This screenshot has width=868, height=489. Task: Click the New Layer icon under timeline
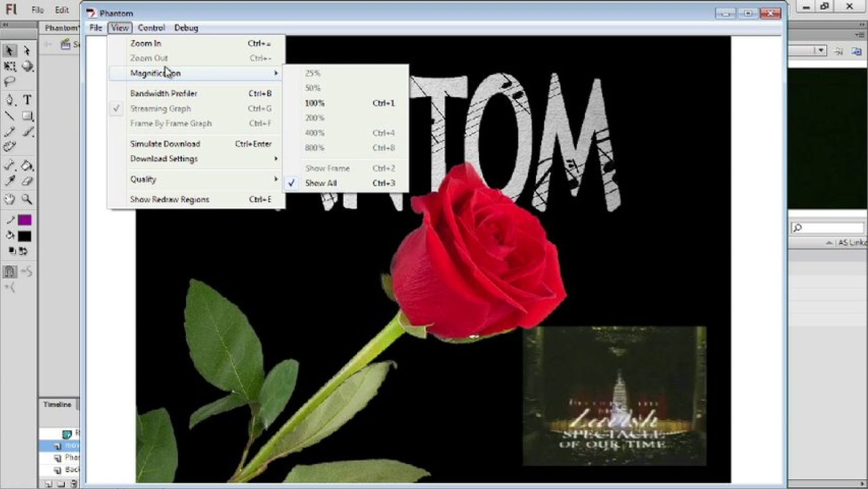pyautogui.click(x=49, y=484)
